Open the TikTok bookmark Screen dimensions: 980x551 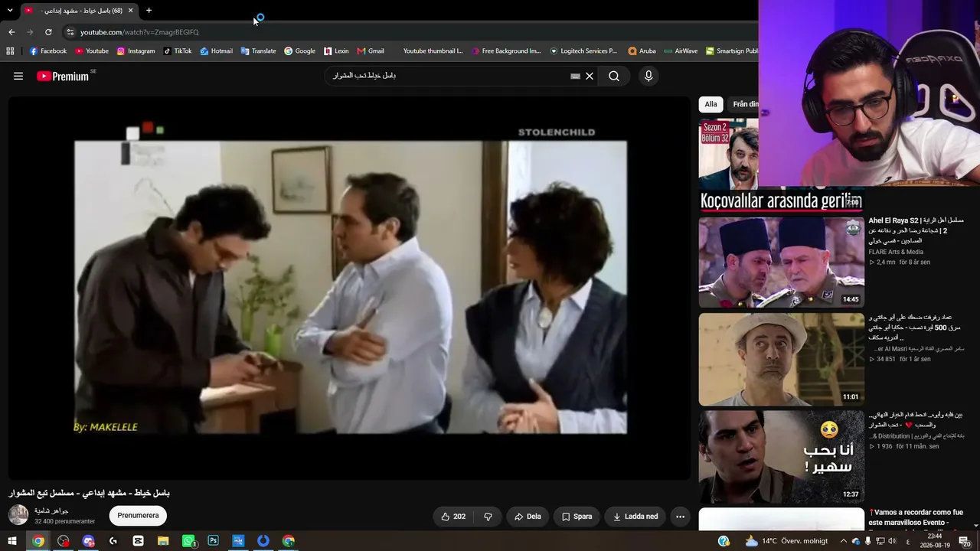pyautogui.click(x=178, y=51)
